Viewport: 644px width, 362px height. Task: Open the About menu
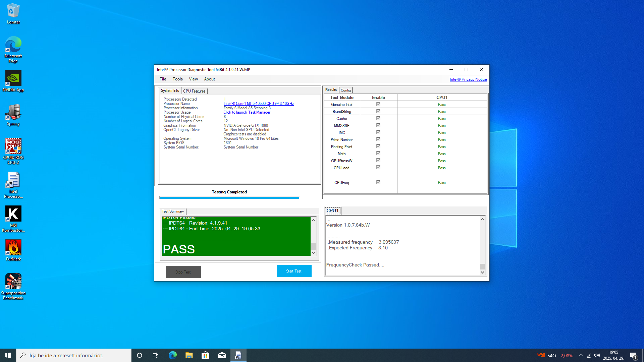point(210,79)
